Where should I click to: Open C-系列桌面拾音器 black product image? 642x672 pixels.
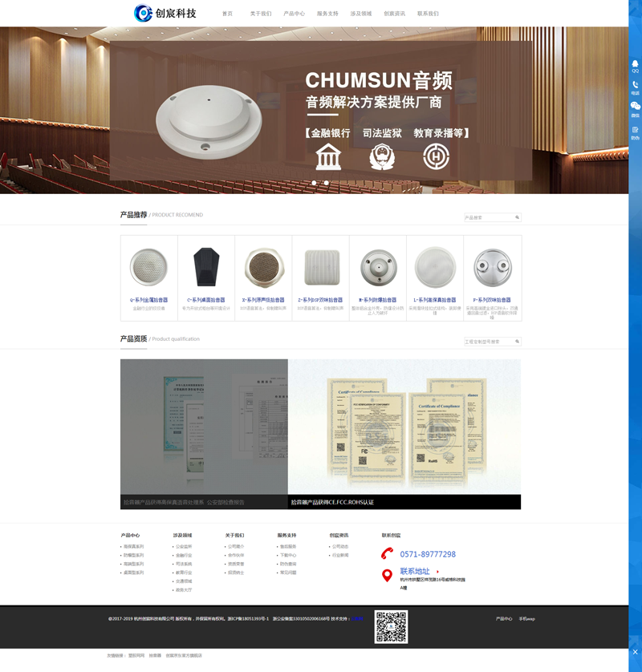click(206, 266)
